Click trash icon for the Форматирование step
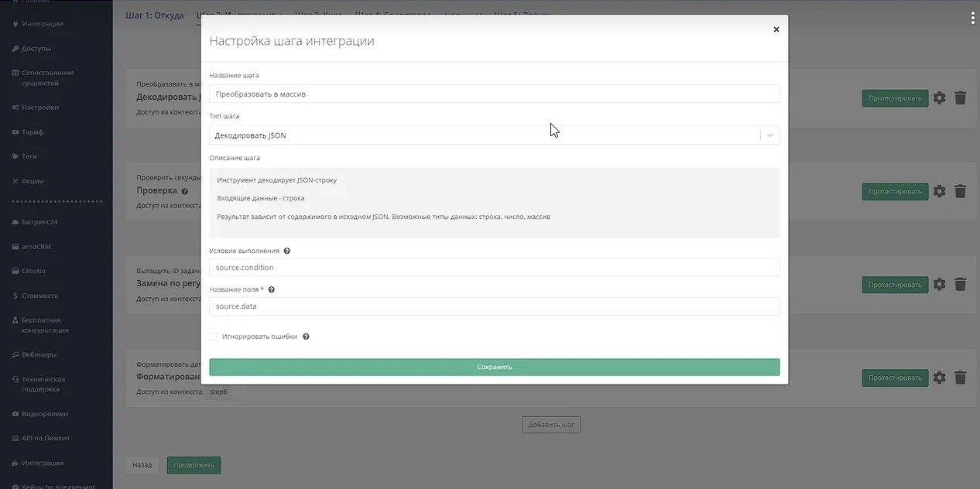980x489 pixels. [960, 378]
